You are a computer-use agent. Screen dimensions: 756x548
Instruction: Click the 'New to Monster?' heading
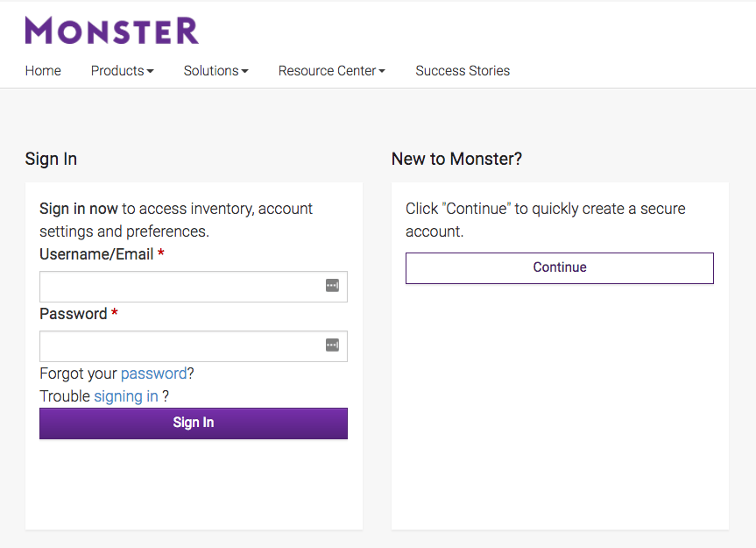[456, 159]
